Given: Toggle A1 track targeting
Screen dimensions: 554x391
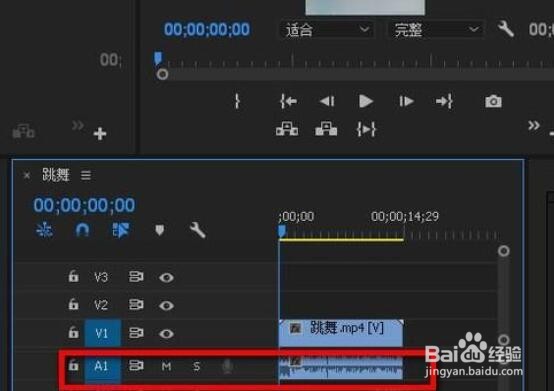Looking at the screenshot, I should pyautogui.click(x=102, y=367).
